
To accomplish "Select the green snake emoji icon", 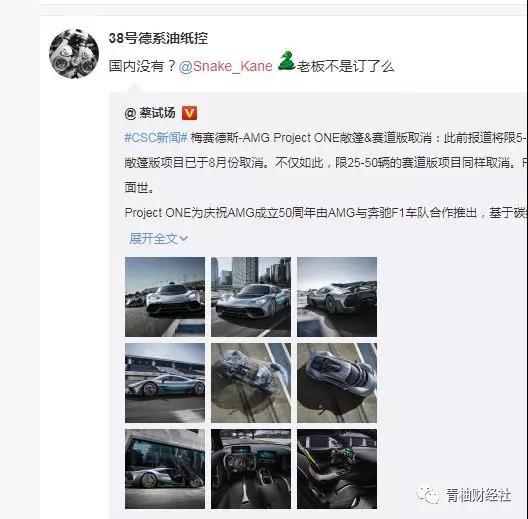I will [x=286, y=61].
